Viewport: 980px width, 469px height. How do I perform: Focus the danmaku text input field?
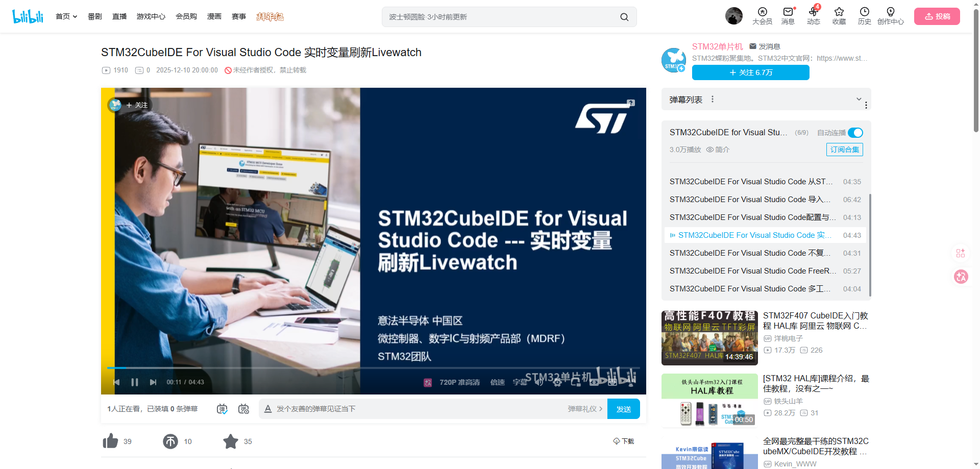tap(419, 409)
